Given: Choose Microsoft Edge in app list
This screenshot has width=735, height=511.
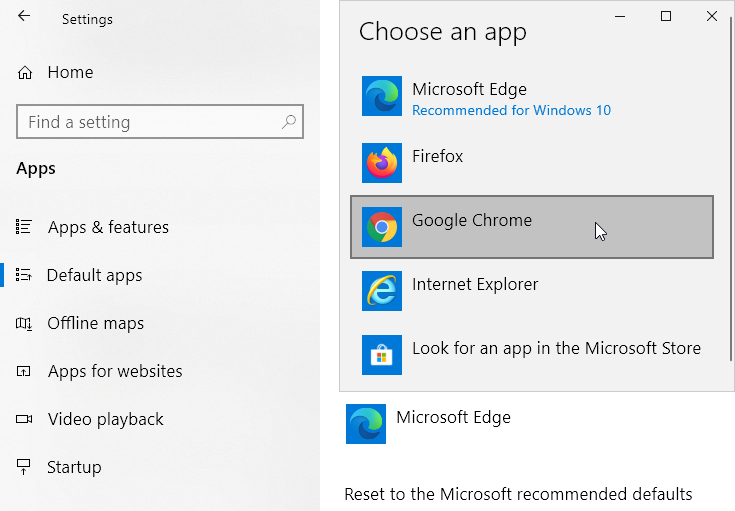Looking at the screenshot, I should 532,96.
